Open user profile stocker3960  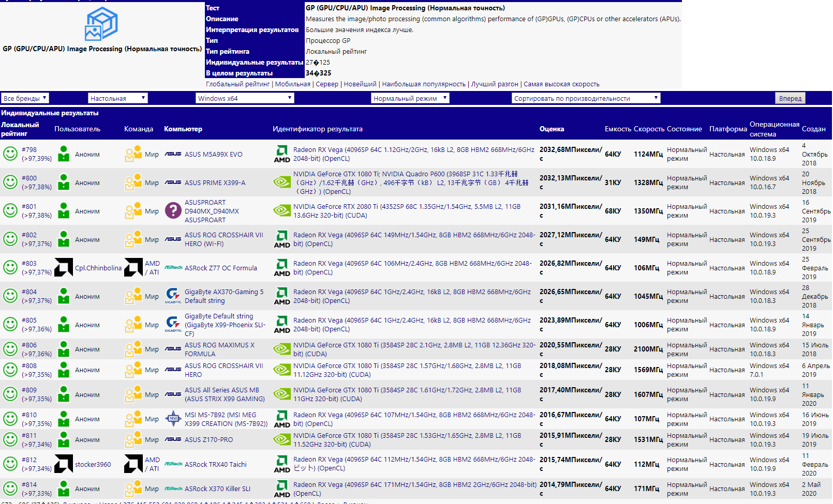pos(93,464)
